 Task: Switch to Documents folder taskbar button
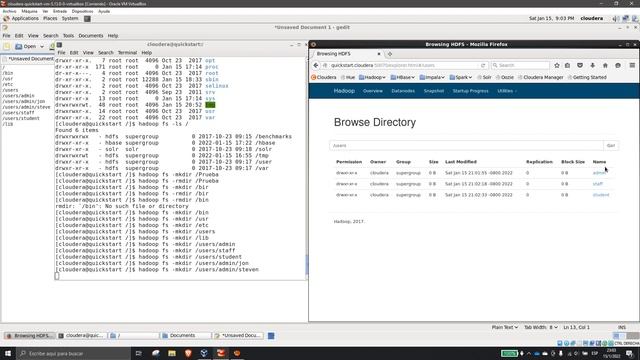click(186, 336)
